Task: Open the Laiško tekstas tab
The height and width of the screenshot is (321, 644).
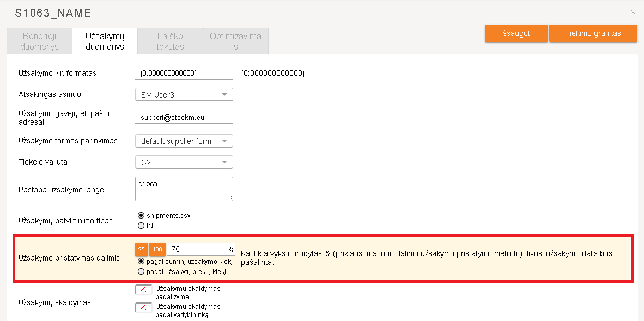Action: (169, 41)
